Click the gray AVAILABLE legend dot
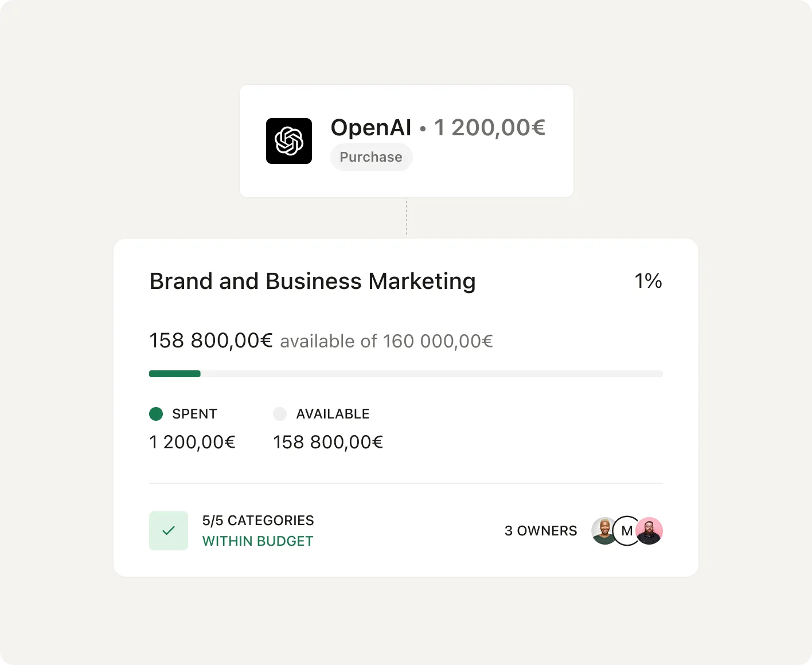 [280, 413]
